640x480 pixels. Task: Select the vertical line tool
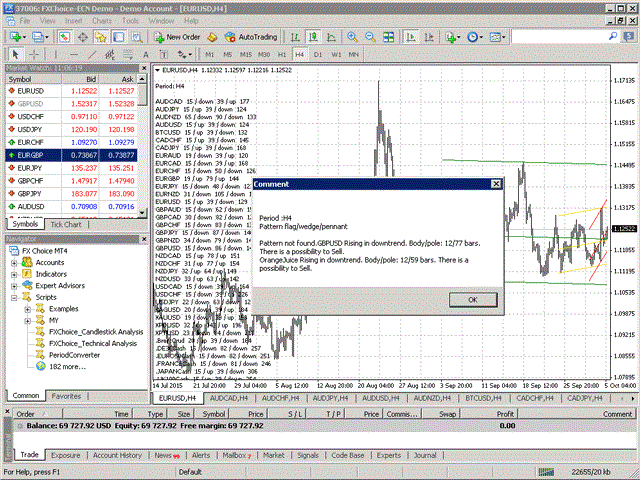point(55,54)
